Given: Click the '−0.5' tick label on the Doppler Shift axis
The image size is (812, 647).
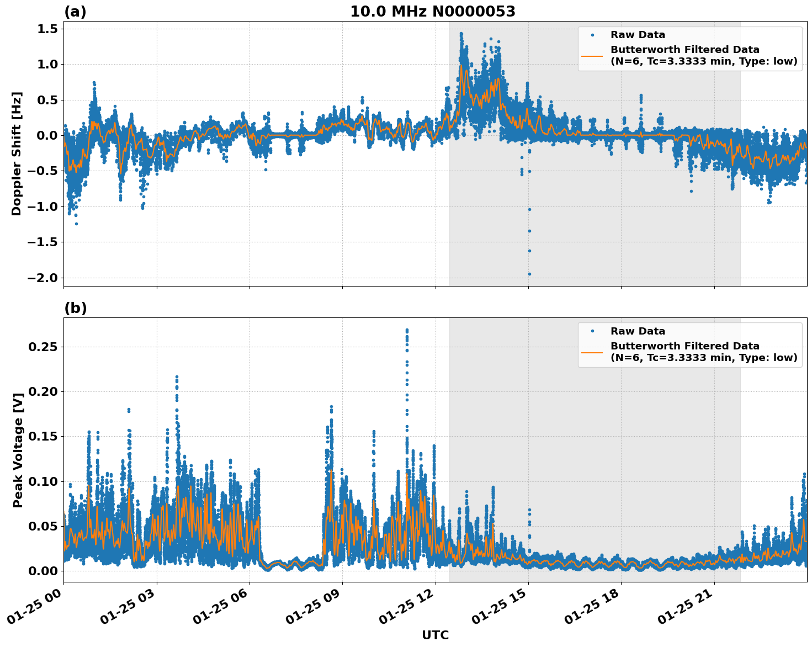Looking at the screenshot, I should [42, 171].
